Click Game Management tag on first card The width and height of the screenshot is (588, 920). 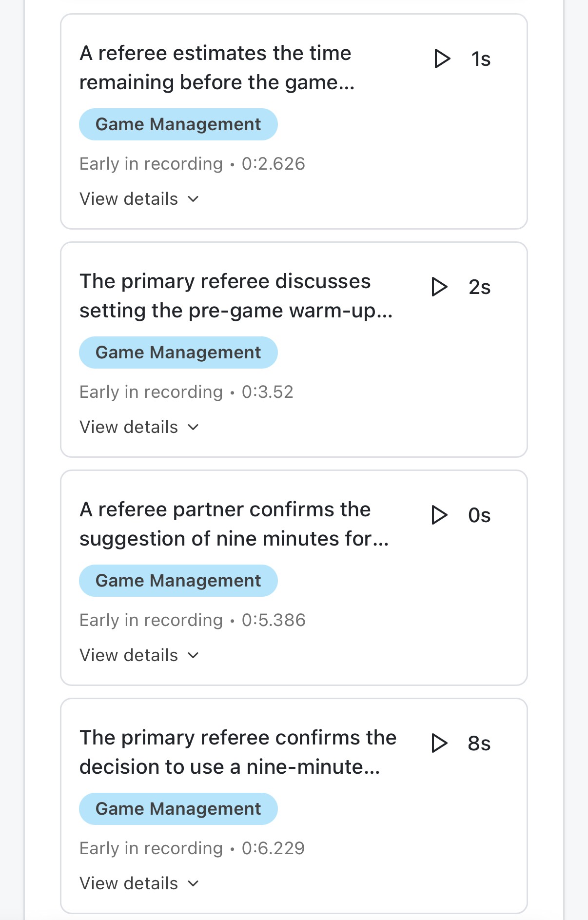pos(178,124)
